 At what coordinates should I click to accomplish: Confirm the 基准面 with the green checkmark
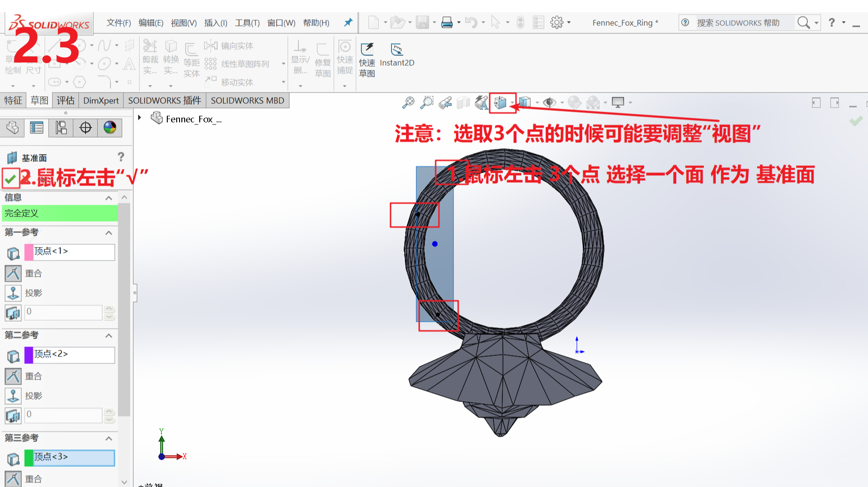click(x=10, y=178)
